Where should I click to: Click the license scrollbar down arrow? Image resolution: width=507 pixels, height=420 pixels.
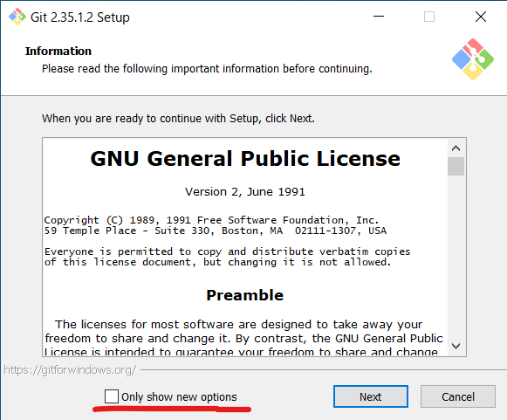tap(456, 347)
